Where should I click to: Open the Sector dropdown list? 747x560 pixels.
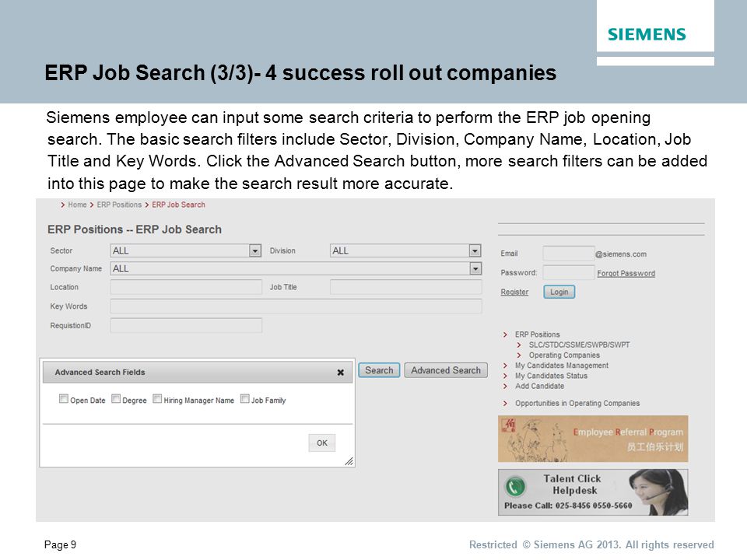[186, 250]
